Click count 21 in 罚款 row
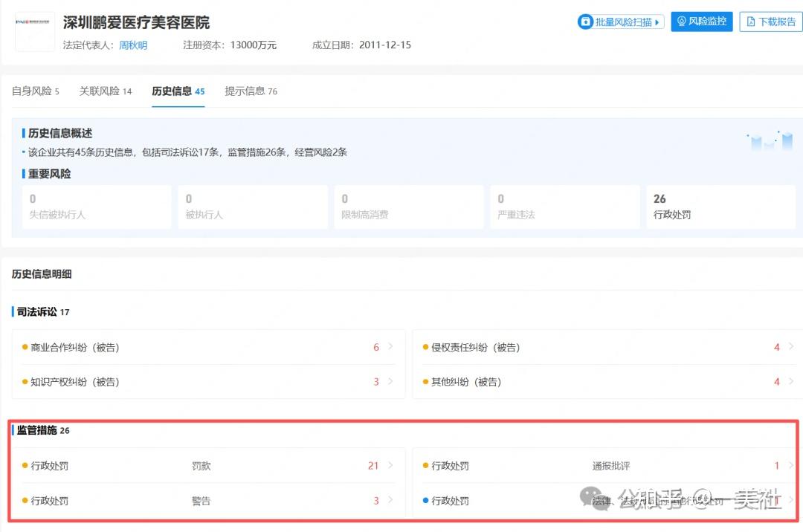This screenshot has height=532, width=803. tap(373, 465)
